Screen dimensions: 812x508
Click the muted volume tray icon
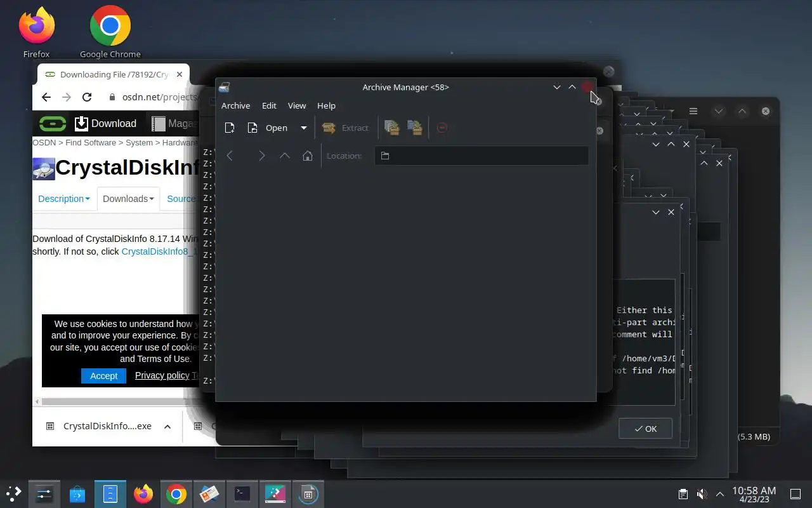(702, 494)
